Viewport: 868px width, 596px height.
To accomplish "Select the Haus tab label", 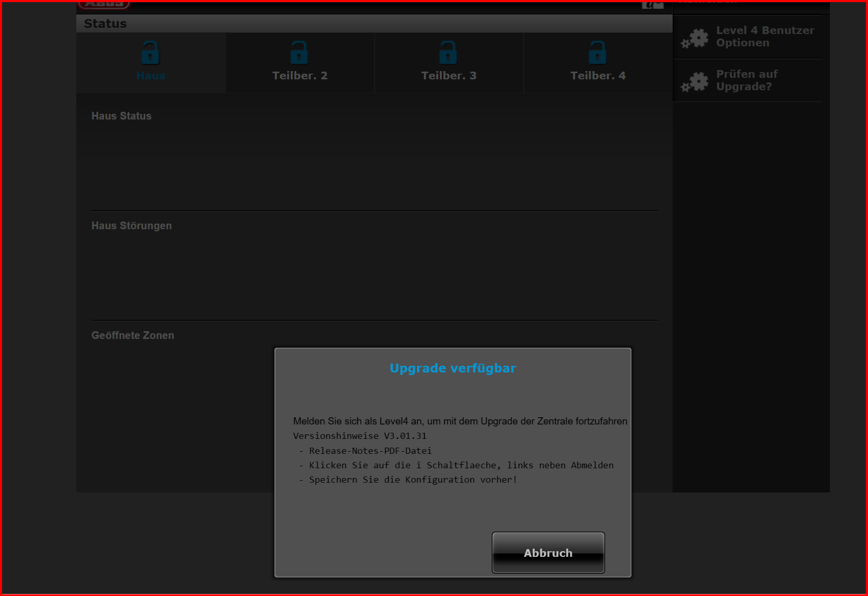I will point(151,76).
